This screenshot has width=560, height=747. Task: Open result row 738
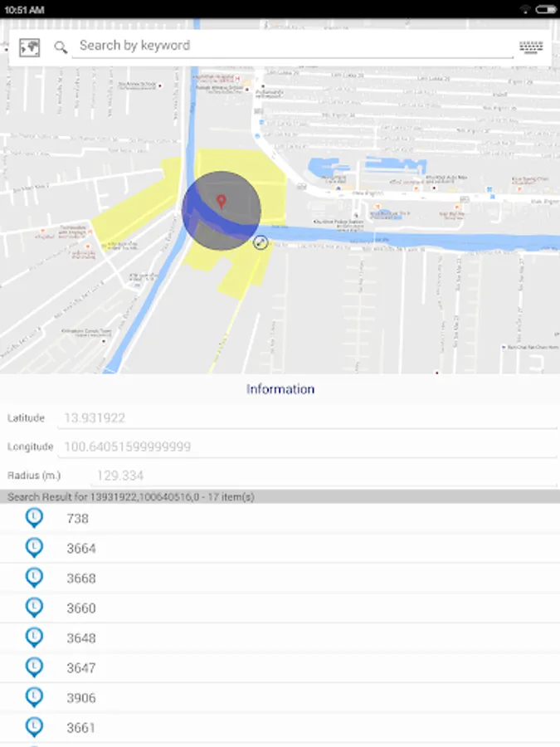280,518
